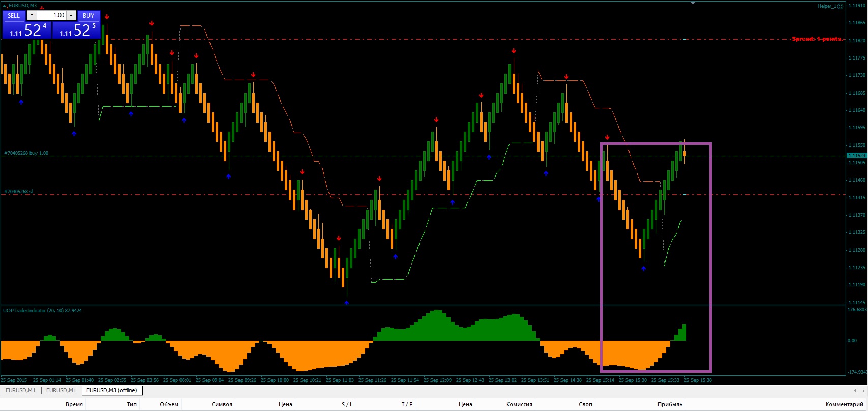Viewport: 868px width, 411px height.
Task: Click the Своп column header
Action: 585,404
